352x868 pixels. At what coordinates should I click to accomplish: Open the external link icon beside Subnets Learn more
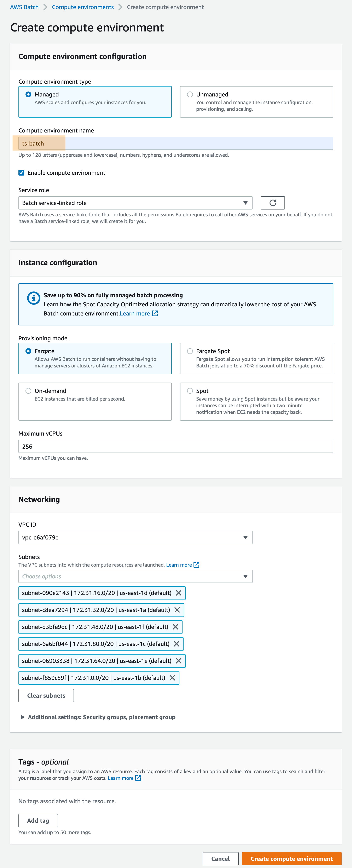coord(197,565)
